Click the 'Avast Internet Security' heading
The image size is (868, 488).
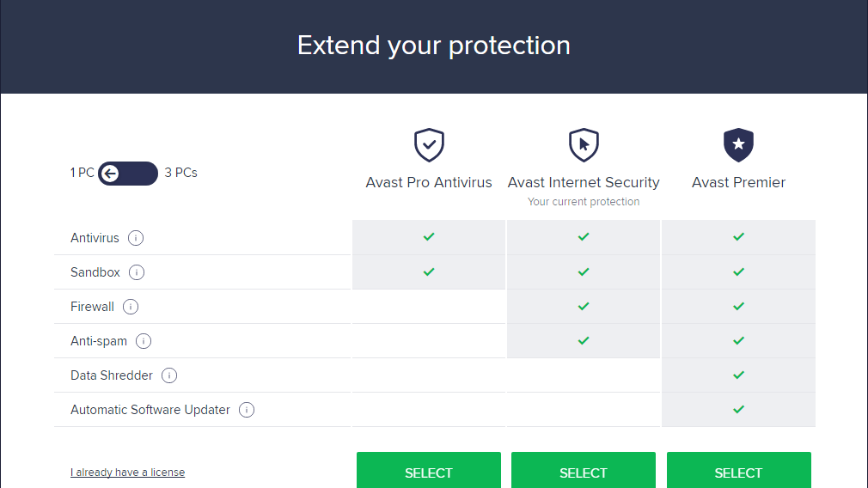(x=584, y=182)
